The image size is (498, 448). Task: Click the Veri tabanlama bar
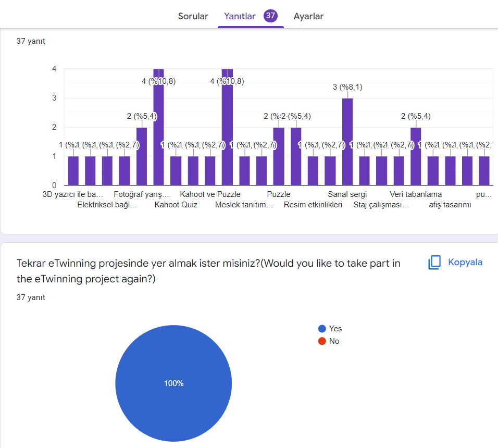pyautogui.click(x=416, y=156)
